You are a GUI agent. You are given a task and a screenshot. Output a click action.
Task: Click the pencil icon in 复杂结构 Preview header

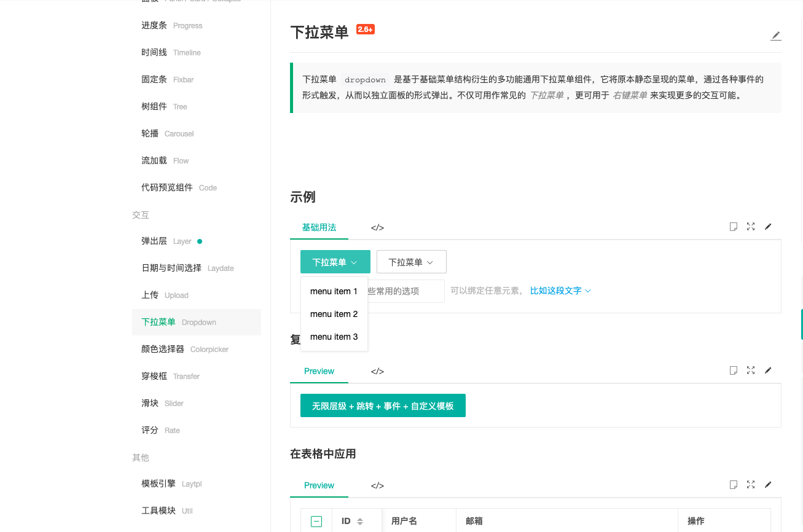click(768, 370)
